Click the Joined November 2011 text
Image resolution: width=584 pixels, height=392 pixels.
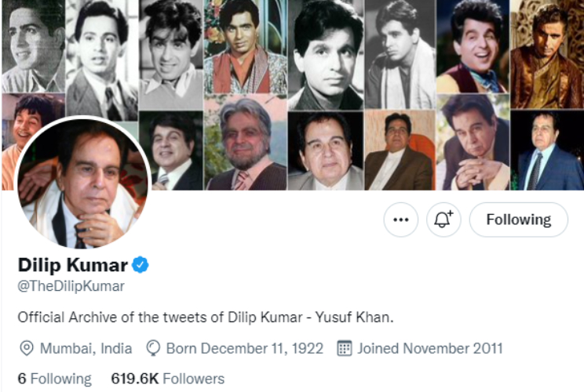click(x=429, y=348)
